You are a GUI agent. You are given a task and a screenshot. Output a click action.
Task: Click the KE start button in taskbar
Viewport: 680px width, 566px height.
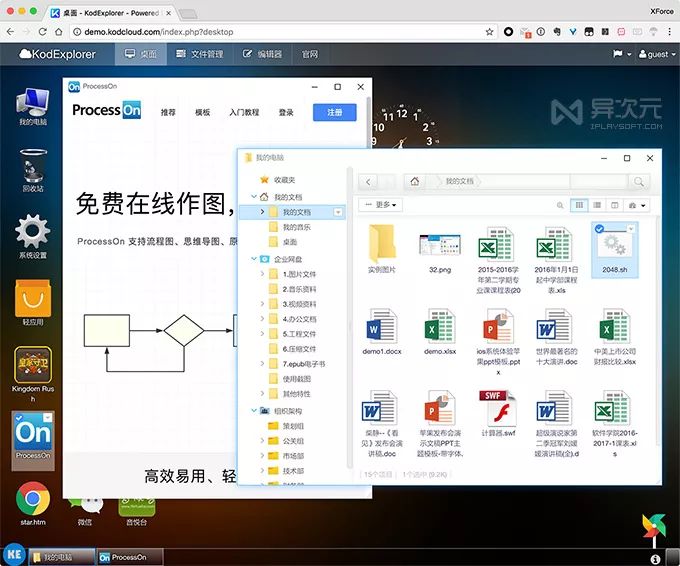(x=13, y=556)
